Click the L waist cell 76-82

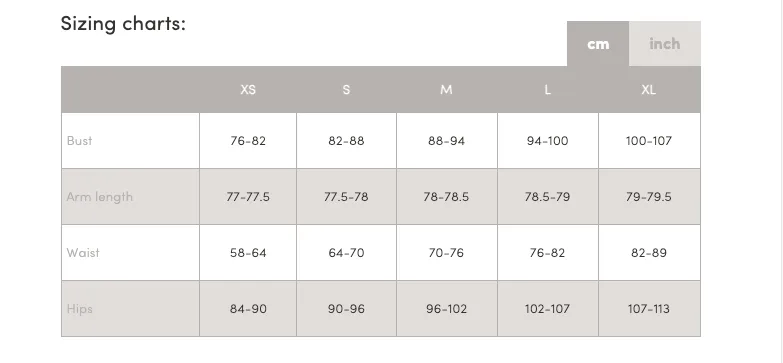pos(548,253)
